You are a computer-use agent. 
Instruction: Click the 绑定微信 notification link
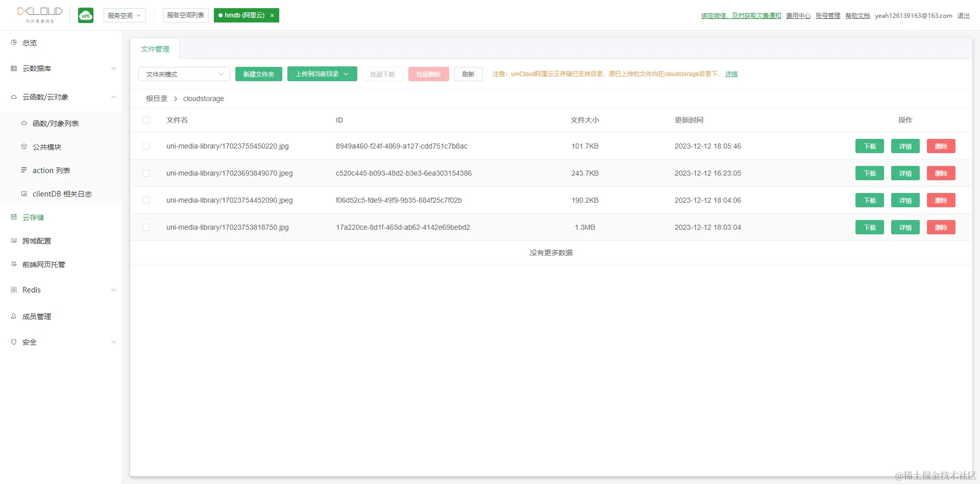[x=741, y=16]
